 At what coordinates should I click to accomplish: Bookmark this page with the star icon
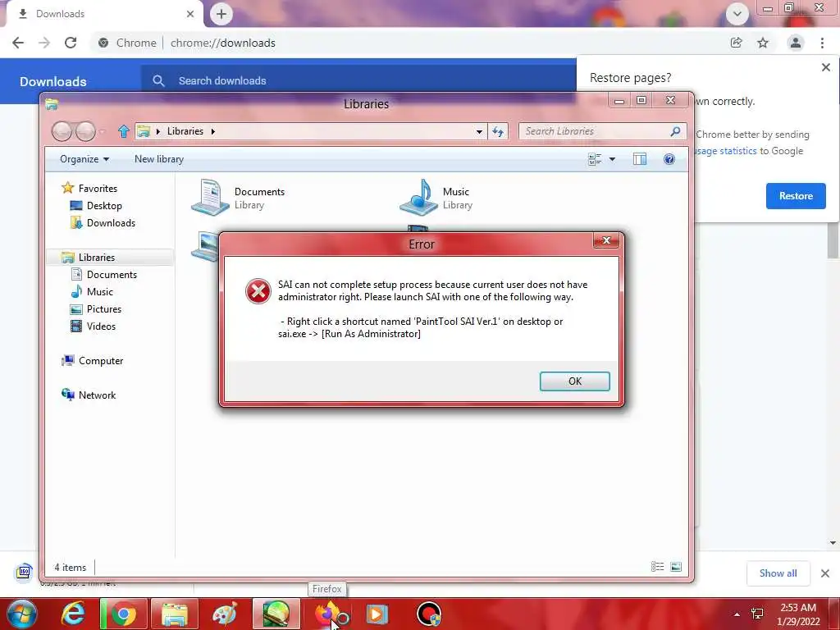coord(763,43)
